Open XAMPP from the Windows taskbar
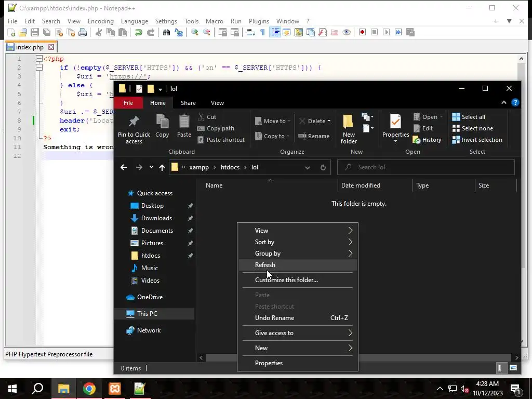 pos(115,389)
